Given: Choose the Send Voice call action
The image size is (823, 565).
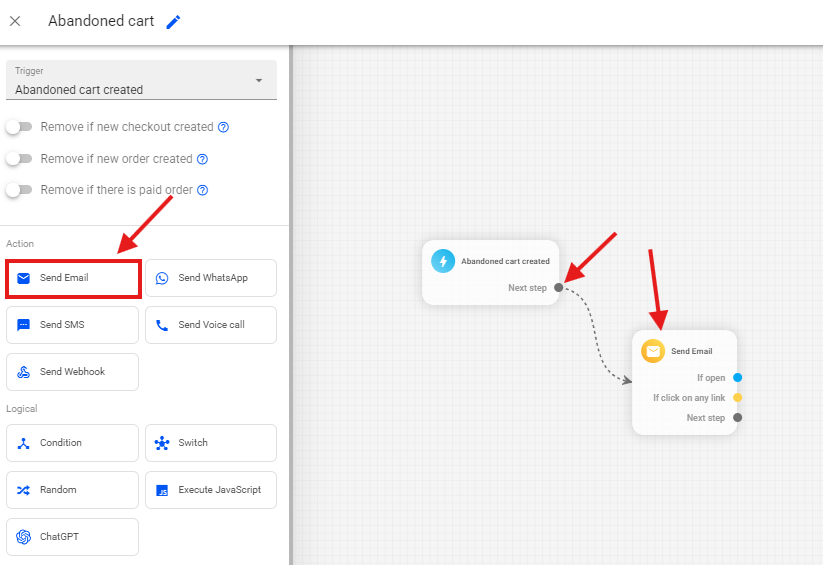Looking at the screenshot, I should pyautogui.click(x=211, y=325).
